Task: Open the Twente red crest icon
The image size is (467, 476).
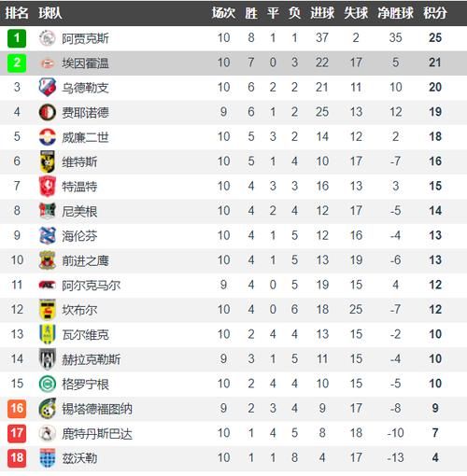Action: click(x=48, y=186)
